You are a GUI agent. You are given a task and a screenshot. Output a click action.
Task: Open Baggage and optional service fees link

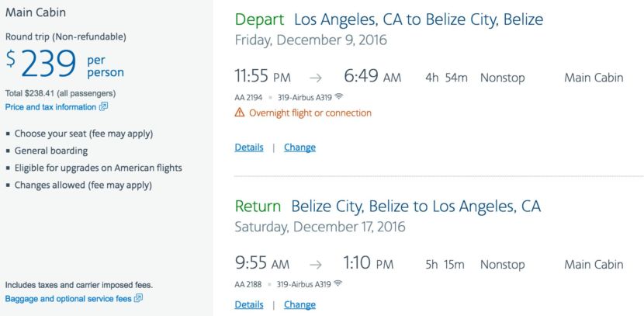68,298
